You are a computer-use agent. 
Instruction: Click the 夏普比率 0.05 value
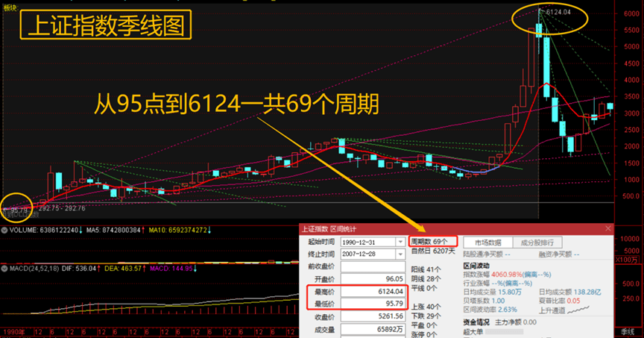573,301
